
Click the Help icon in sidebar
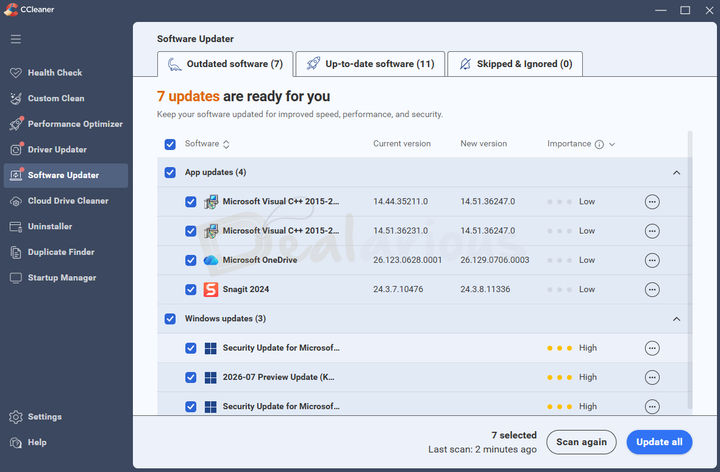(x=16, y=443)
